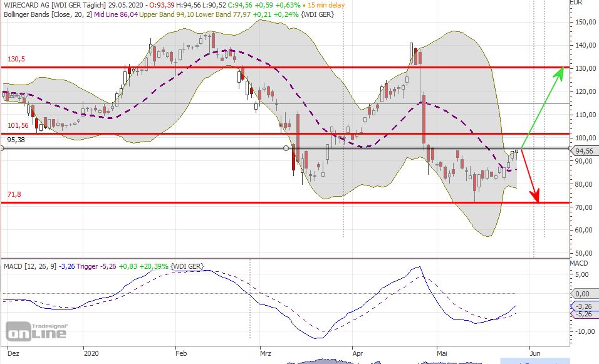
Task: Click the 5,00 MACD axis label
Action: coord(582,274)
